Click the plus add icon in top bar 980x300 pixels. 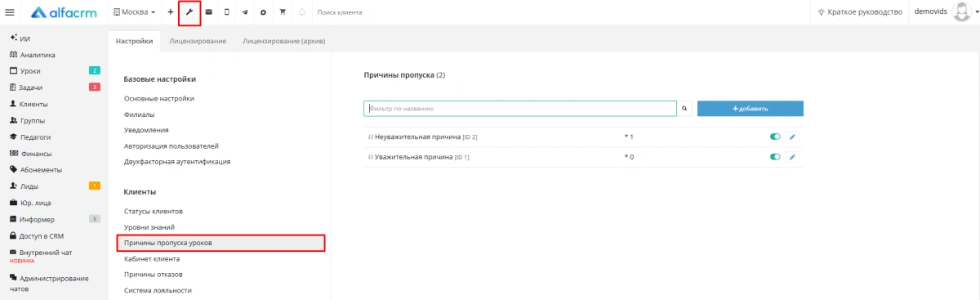(171, 12)
